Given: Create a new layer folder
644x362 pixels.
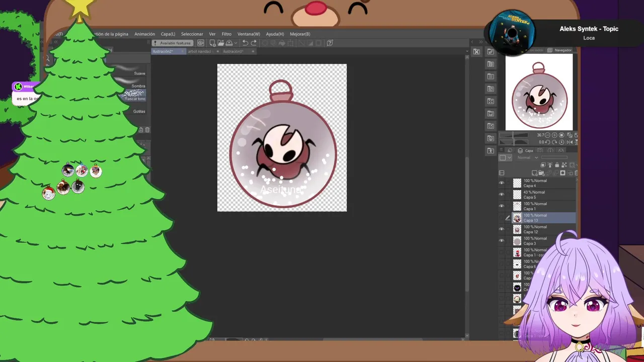Looking at the screenshot, I should coord(541,173).
